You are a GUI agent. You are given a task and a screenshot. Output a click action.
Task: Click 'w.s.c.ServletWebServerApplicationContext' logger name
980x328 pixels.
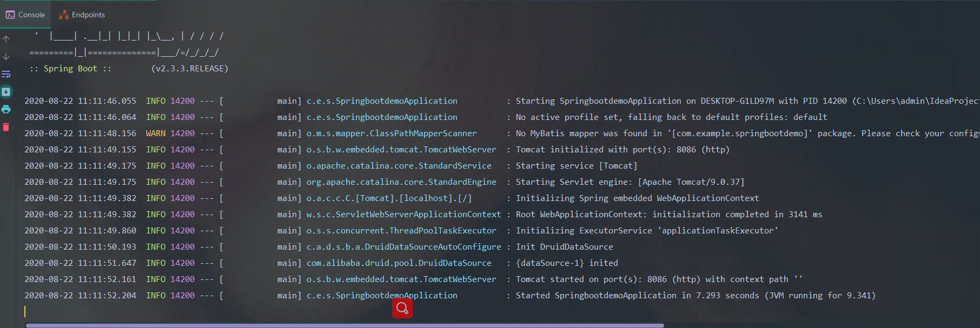[x=404, y=215]
